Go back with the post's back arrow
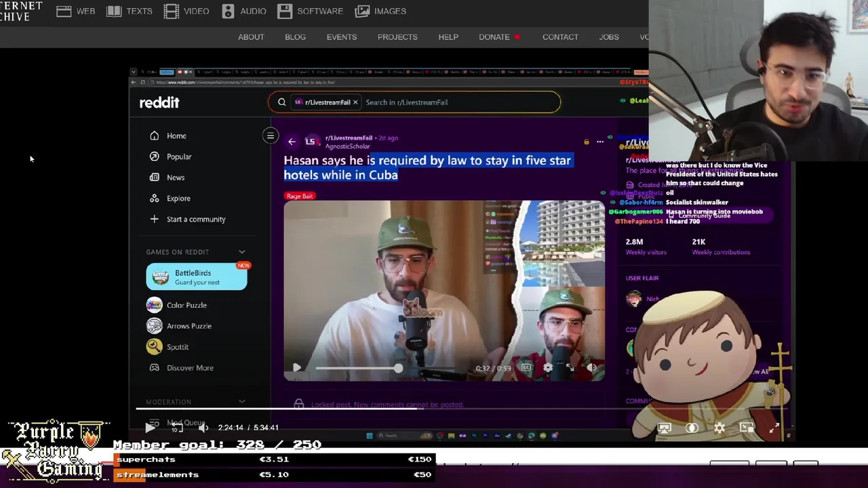This screenshot has width=868, height=488. click(292, 142)
